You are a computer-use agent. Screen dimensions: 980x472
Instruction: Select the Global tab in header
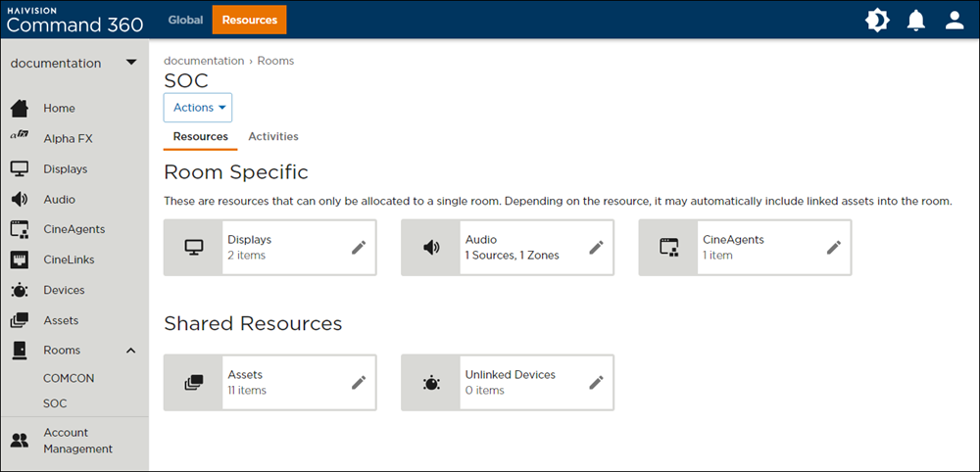point(185,20)
